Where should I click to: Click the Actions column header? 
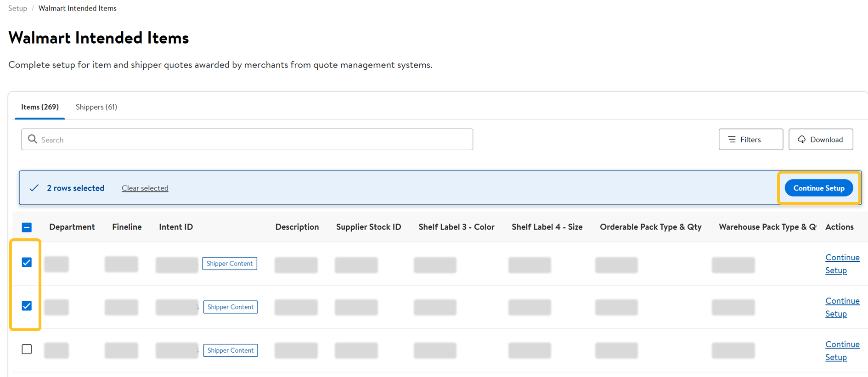tap(840, 227)
